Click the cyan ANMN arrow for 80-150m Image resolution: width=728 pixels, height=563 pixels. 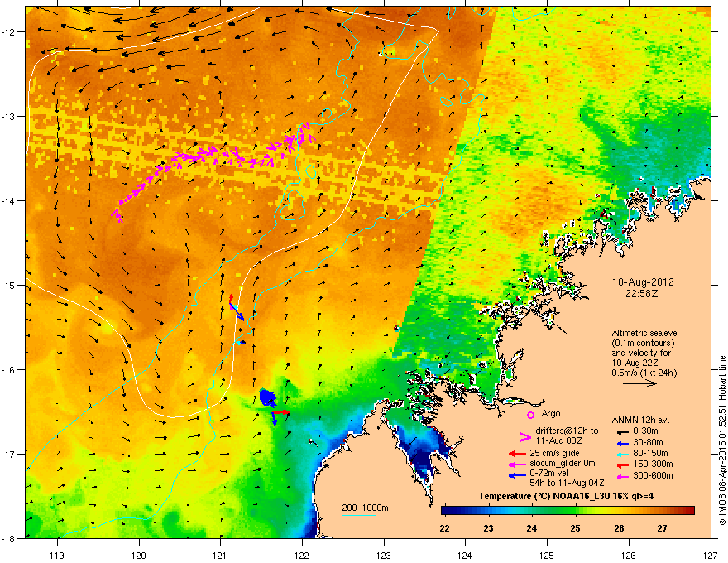point(621,454)
